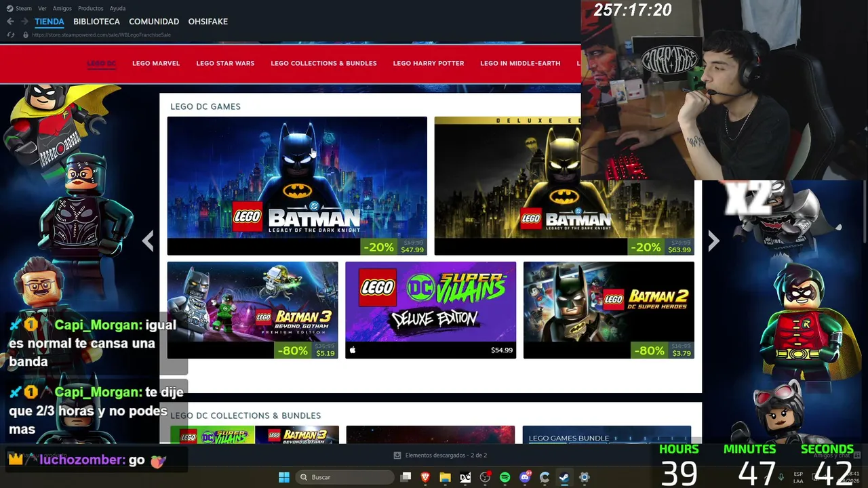Viewport: 868px width, 488px height.
Task: Click the LEGO DC GAMES heading
Action: pos(205,106)
